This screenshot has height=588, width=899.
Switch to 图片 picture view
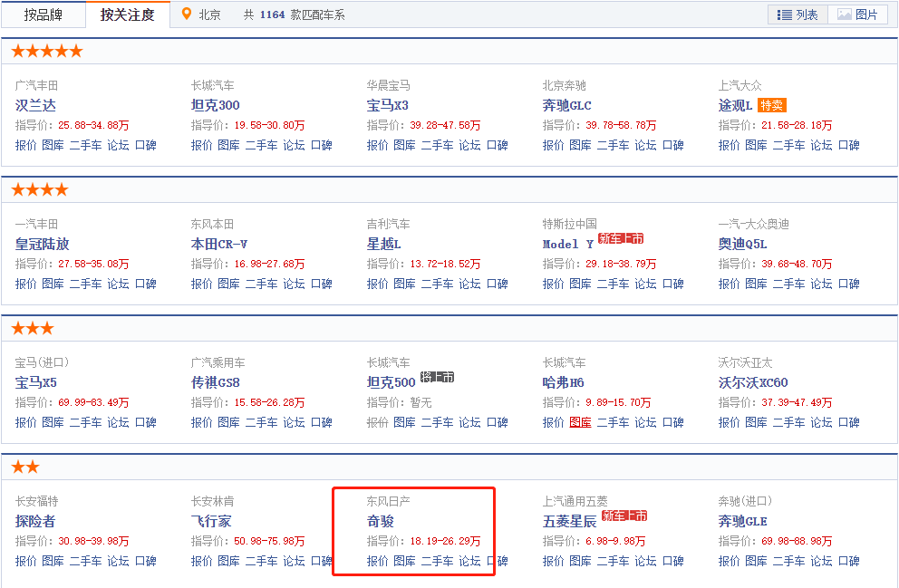click(x=857, y=14)
